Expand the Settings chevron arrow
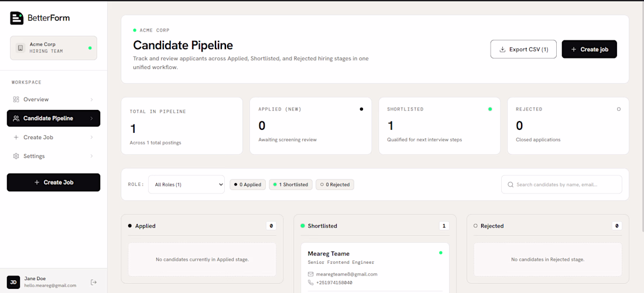The width and height of the screenshot is (644, 293). click(91, 156)
